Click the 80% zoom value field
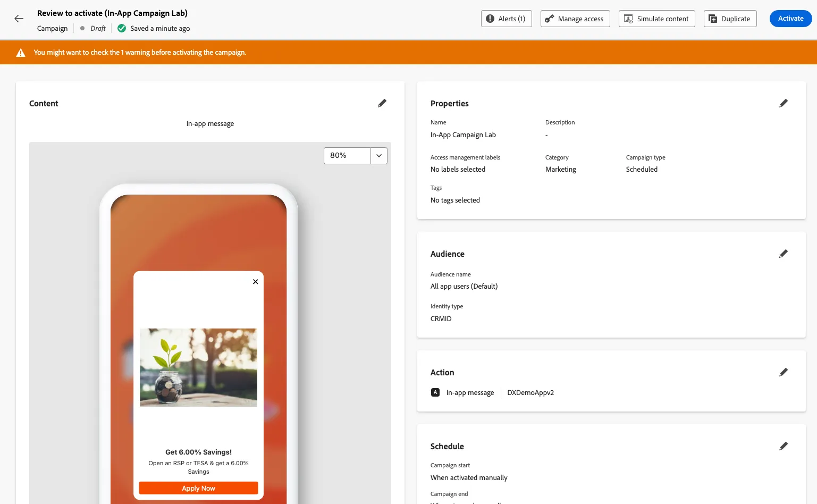The image size is (817, 504). pos(347,156)
